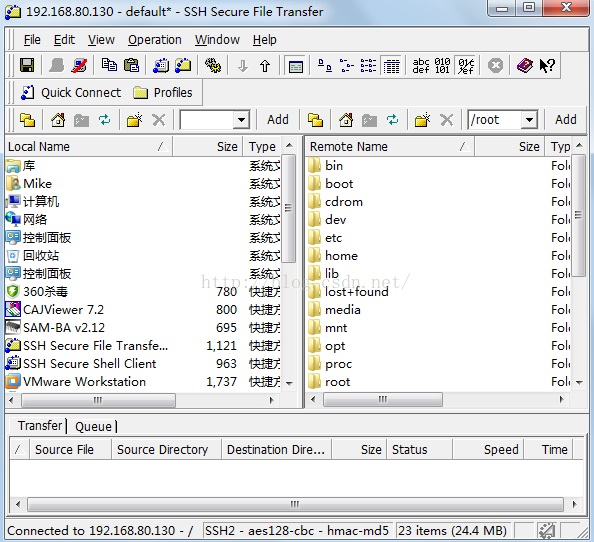Toggle ASCII transfer mode (abc def)
Image resolution: width=594 pixels, height=542 pixels.
tap(421, 66)
